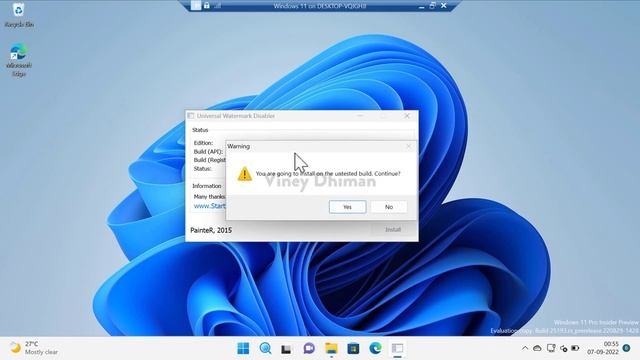The image size is (640, 360).
Task: Click the lock icon in the VM connection bar
Action: coord(207,5)
